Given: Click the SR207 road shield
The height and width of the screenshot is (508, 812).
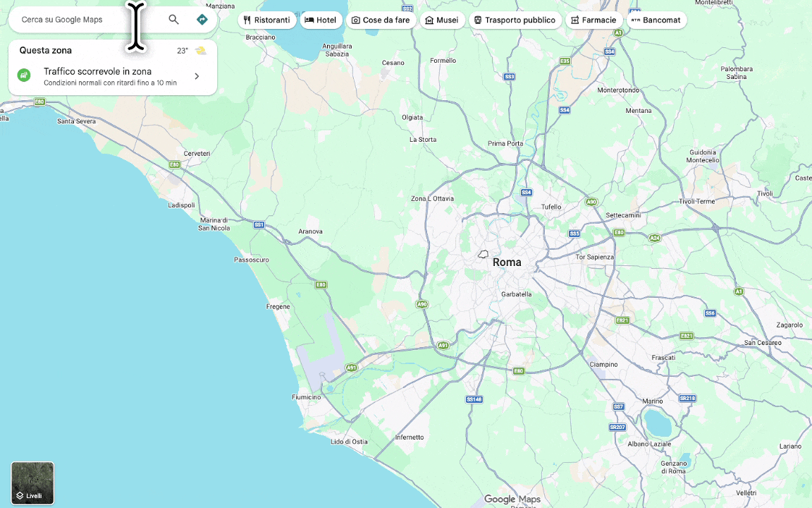Looking at the screenshot, I should pos(617,427).
